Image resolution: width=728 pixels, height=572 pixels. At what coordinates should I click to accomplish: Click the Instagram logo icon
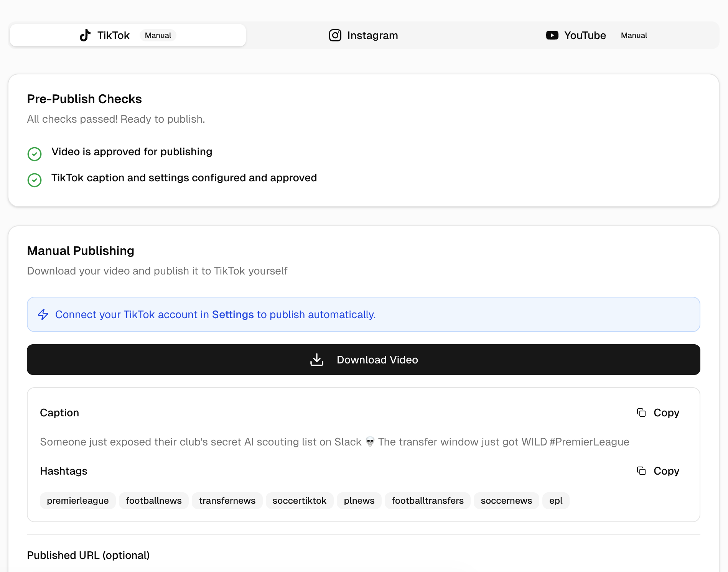[335, 35]
